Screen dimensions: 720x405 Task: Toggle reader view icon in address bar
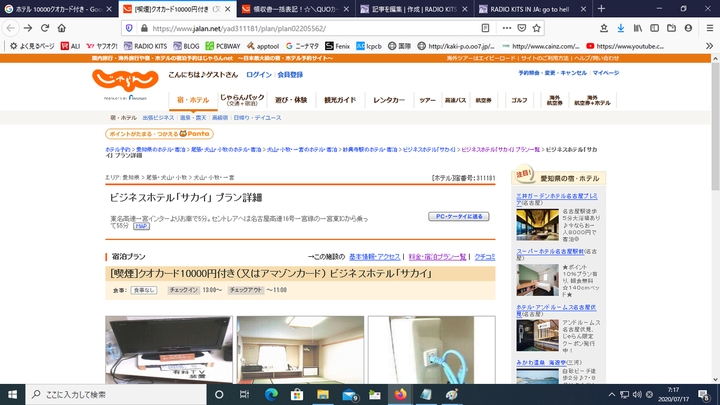[x=485, y=28]
